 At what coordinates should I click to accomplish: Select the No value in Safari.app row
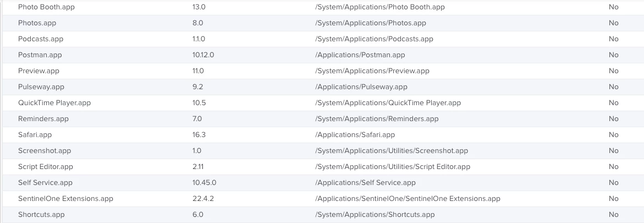pos(614,135)
